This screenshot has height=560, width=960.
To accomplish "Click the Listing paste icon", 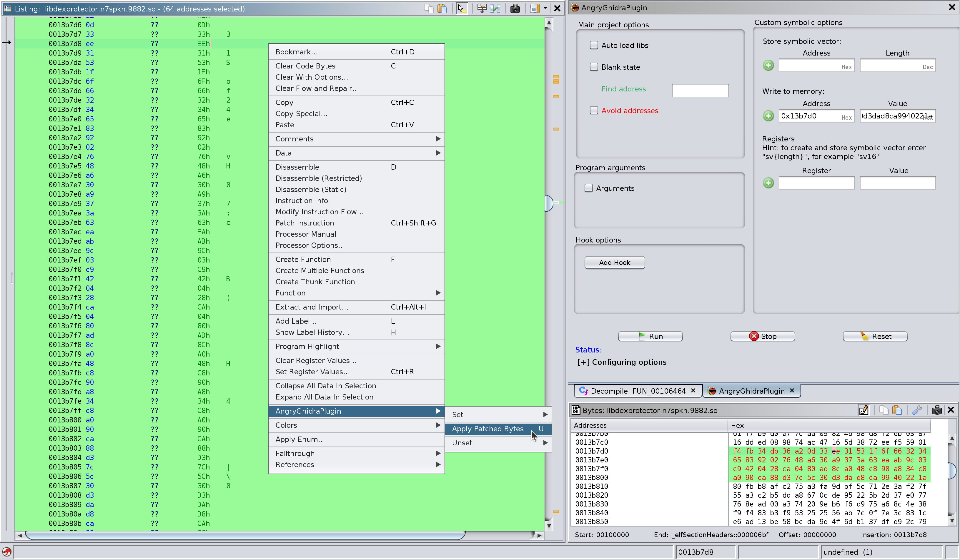I will coord(442,8).
